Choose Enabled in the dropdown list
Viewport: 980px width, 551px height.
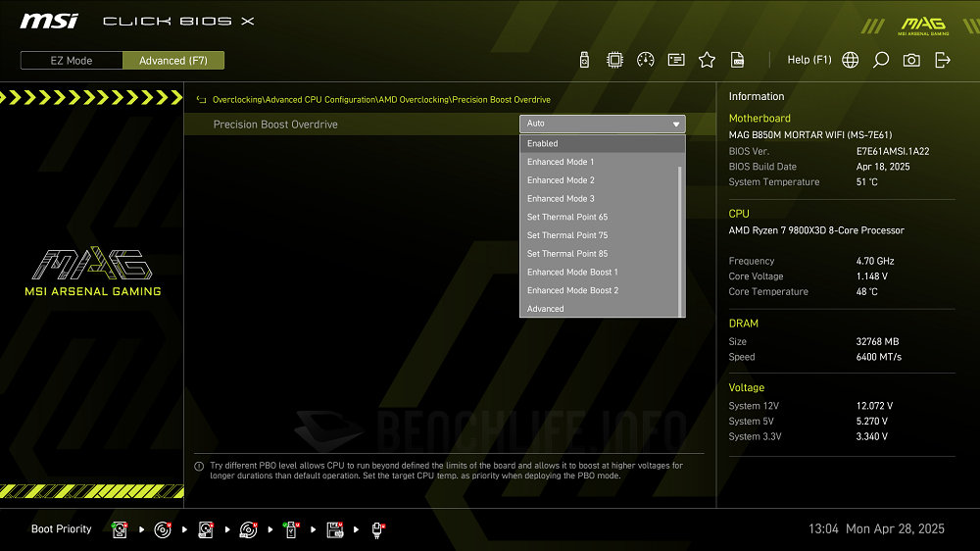coord(603,143)
